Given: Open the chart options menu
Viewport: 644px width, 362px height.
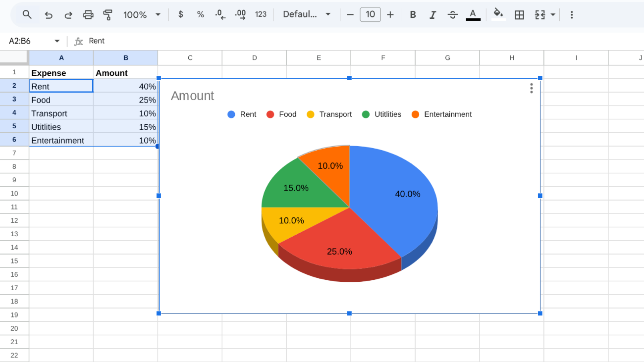Looking at the screenshot, I should [x=531, y=88].
